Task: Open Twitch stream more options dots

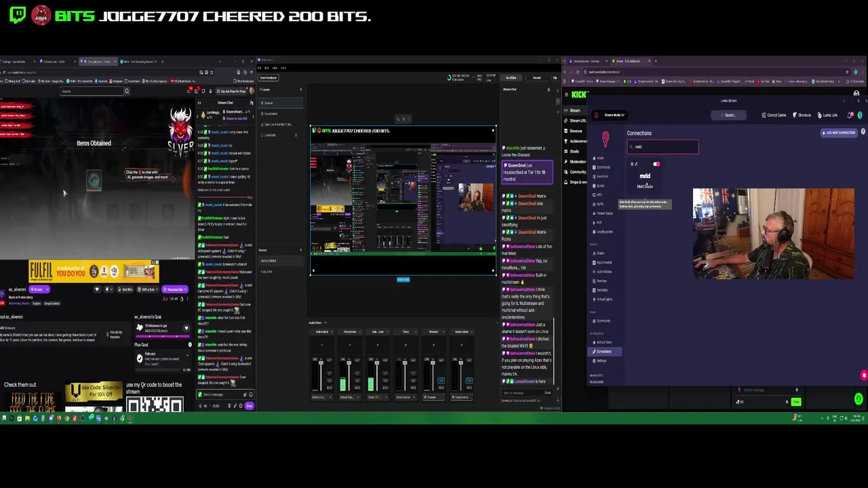Action: (188, 299)
